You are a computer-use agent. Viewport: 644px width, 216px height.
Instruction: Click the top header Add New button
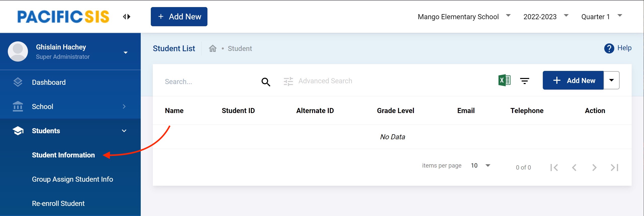tap(179, 17)
